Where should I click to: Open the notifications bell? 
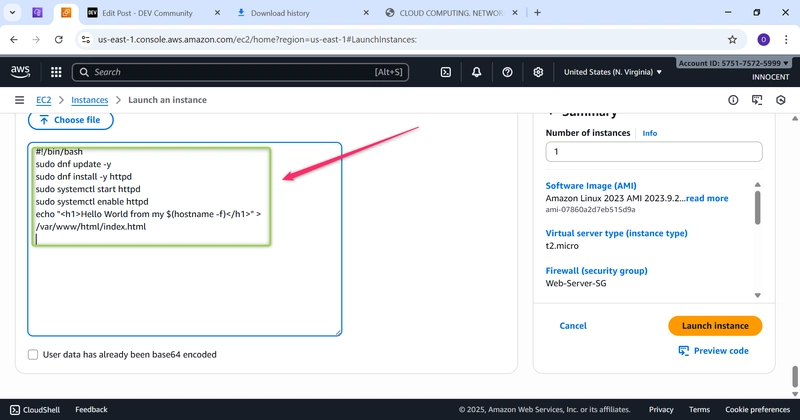[477, 72]
